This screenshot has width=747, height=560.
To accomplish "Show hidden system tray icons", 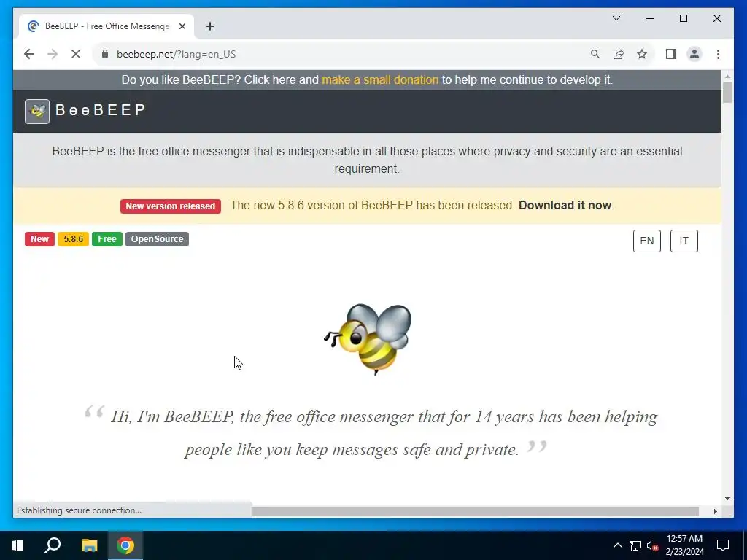I will pos(617,545).
